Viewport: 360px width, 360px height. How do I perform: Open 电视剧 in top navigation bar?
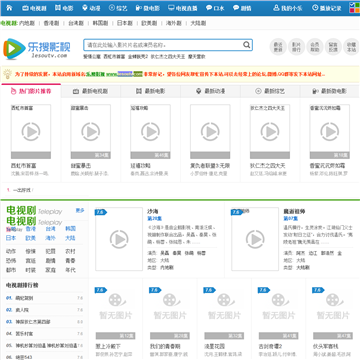coord(34,8)
